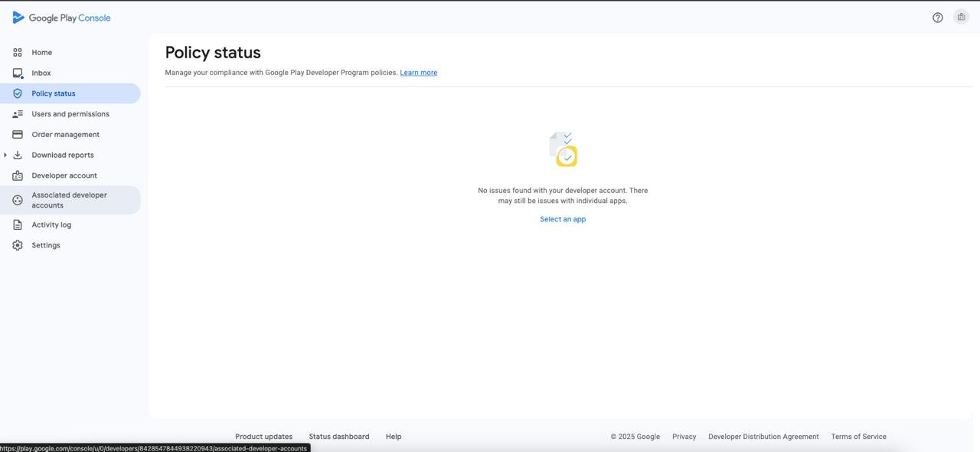Click the Policy status shield icon

point(18,93)
